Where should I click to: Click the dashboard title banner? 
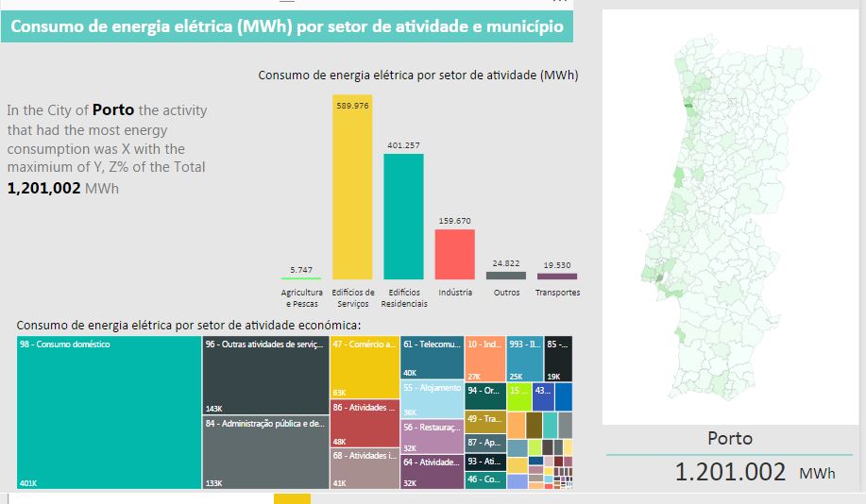[287, 26]
